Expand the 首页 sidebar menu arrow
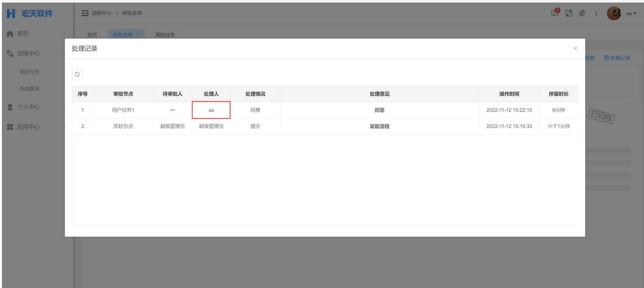 (64, 34)
